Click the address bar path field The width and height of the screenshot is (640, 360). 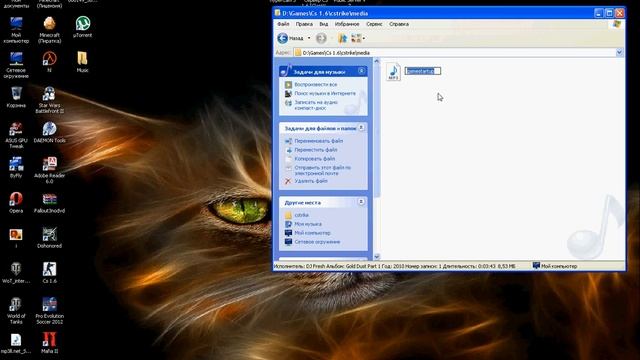[x=455, y=53]
